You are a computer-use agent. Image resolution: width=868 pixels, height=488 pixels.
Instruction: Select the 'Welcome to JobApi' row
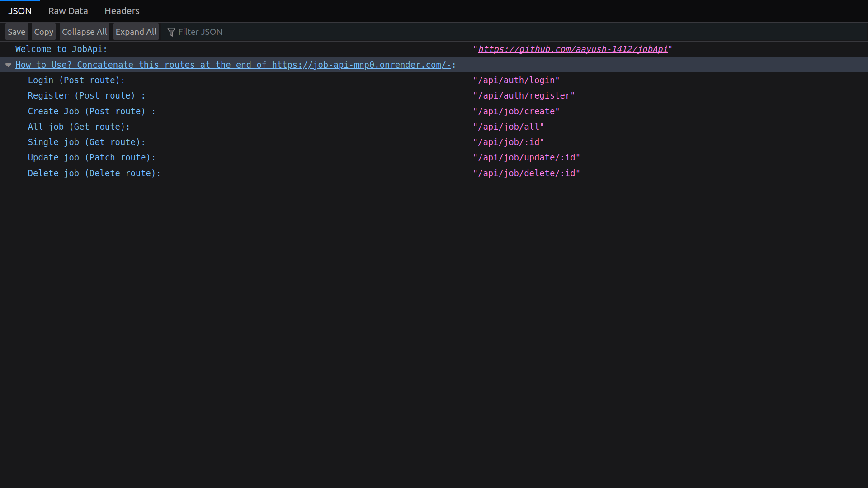(61, 49)
